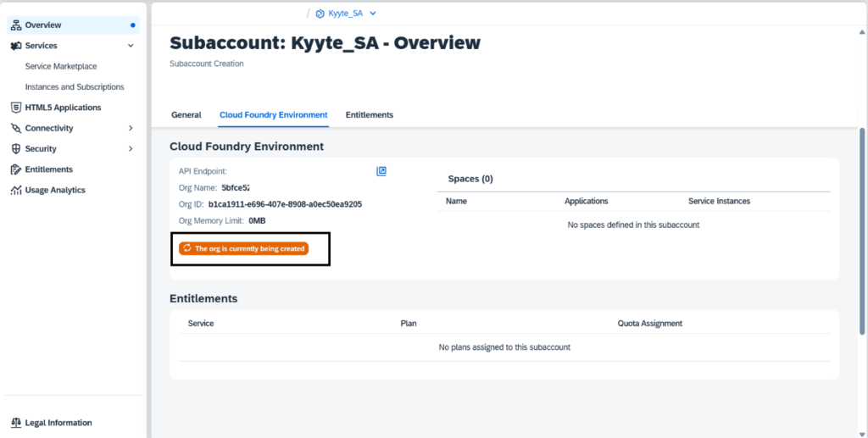Click the Security shield icon

[16, 149]
